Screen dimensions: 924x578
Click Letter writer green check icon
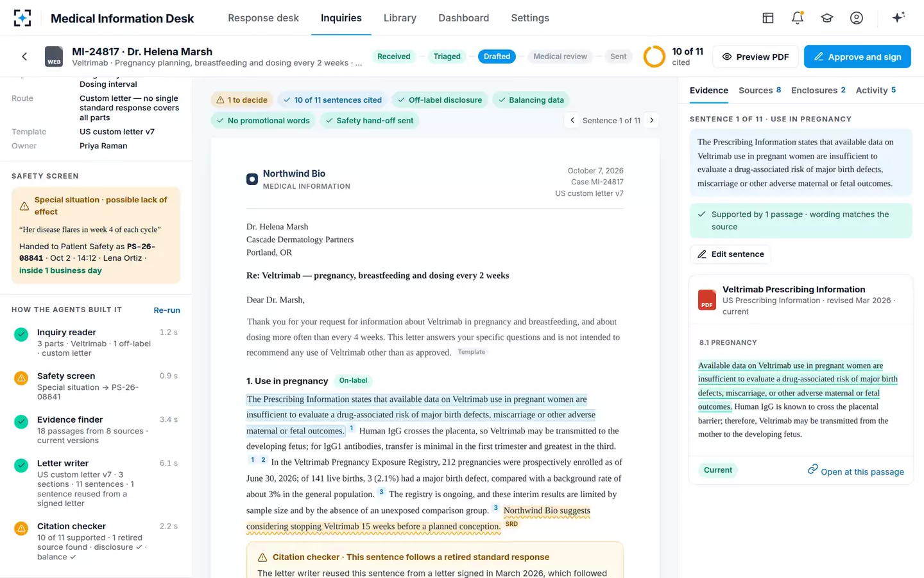pos(21,465)
